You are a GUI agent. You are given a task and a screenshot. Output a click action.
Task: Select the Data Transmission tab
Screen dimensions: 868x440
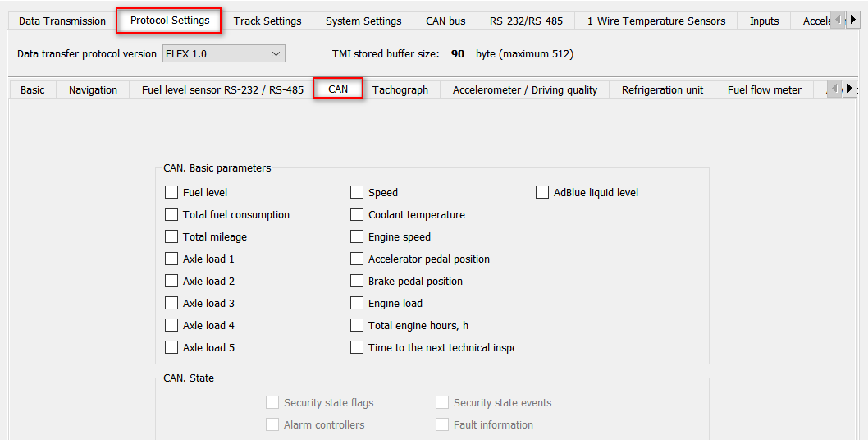pos(62,21)
